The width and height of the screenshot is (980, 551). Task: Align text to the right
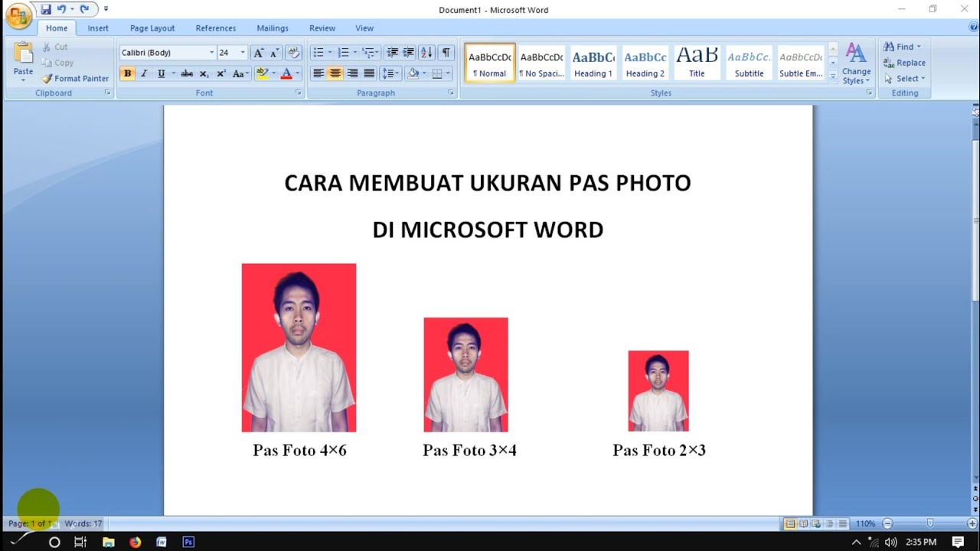(352, 73)
